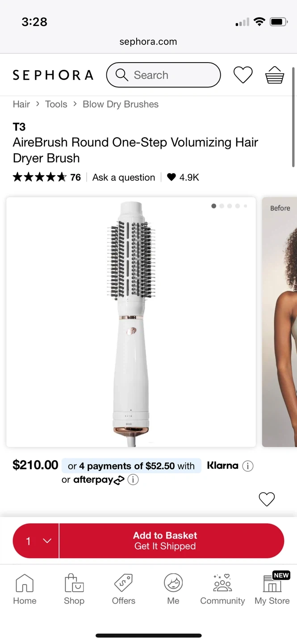Tap the Afterpay info icon
Screen dimensions: 297x644
click(x=133, y=480)
